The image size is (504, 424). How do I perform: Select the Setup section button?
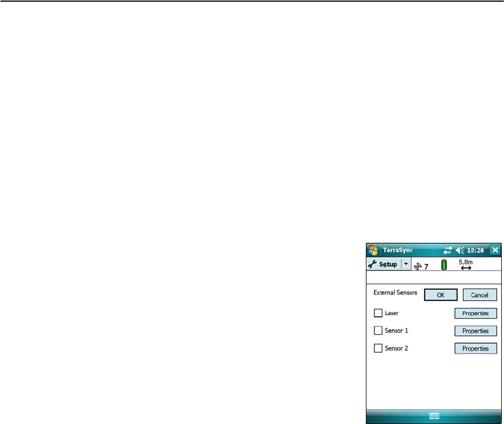384,264
